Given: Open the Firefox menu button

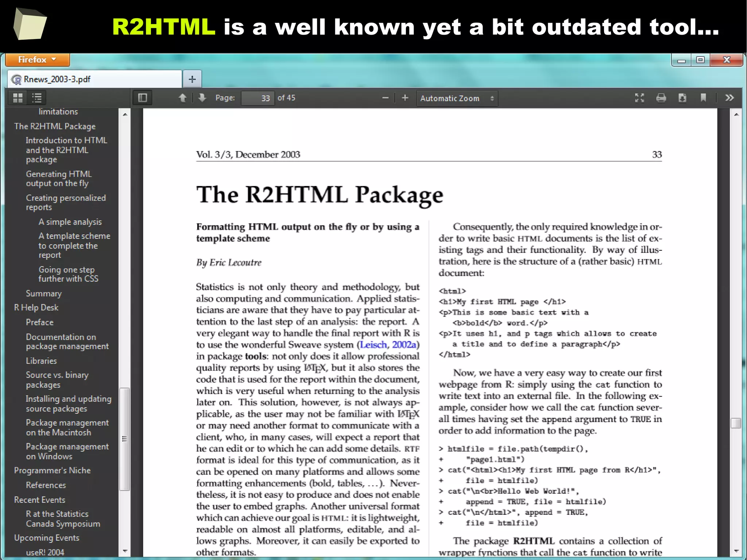Looking at the screenshot, I should tap(37, 59).
